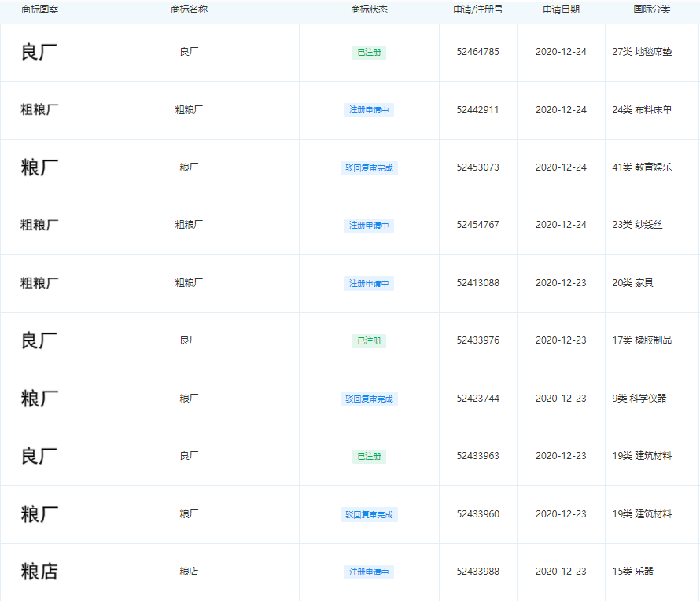Click the 注册申请中 badge for 52413088
The width and height of the screenshot is (700, 603).
[x=369, y=284]
